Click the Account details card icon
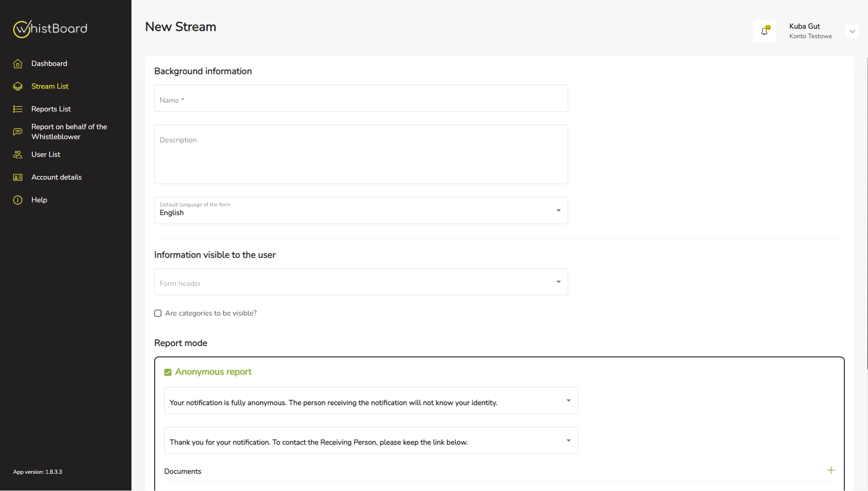Image resolution: width=868 pixels, height=491 pixels. (x=18, y=177)
